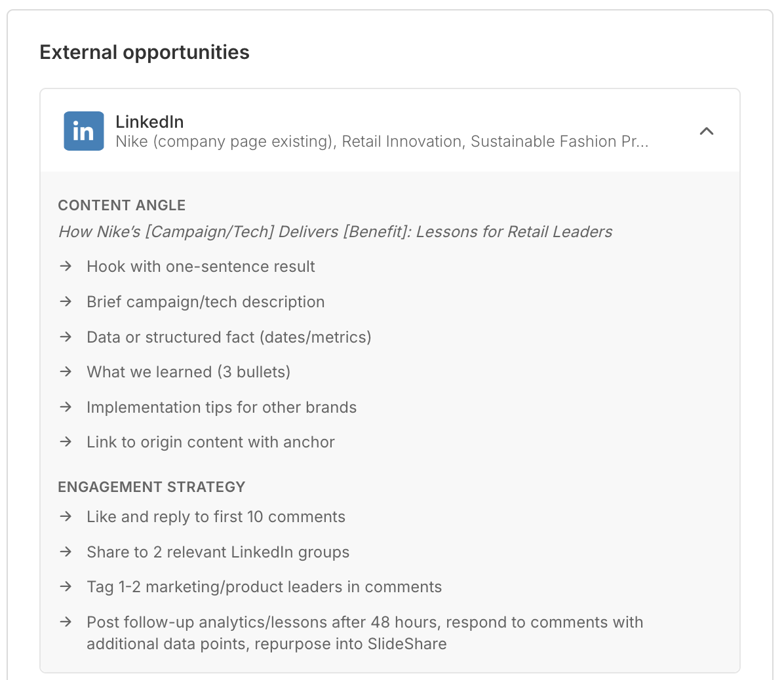The image size is (784, 680).
Task: Click the "ENGAGEMENT STRATEGY" section label
Action: 151,487
